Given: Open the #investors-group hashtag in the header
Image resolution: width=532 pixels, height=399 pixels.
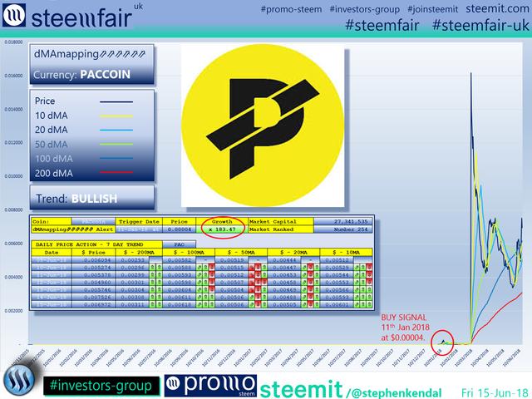Looking at the screenshot, I should [x=364, y=9].
